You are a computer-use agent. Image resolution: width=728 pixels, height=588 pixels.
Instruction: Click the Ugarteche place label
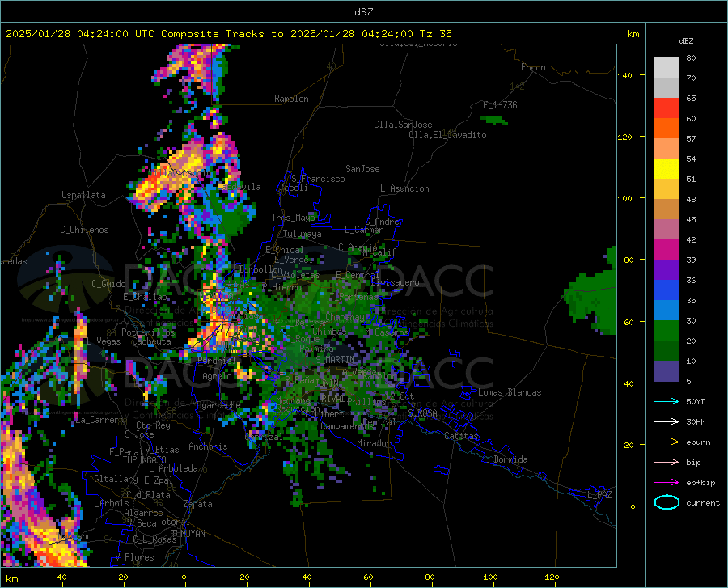coord(218,405)
